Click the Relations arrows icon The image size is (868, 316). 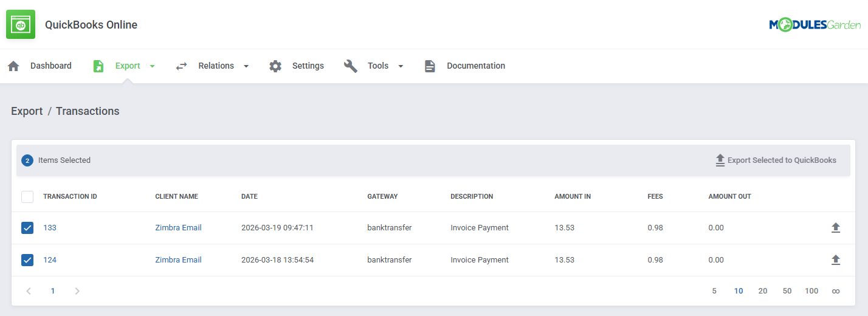[181, 66]
